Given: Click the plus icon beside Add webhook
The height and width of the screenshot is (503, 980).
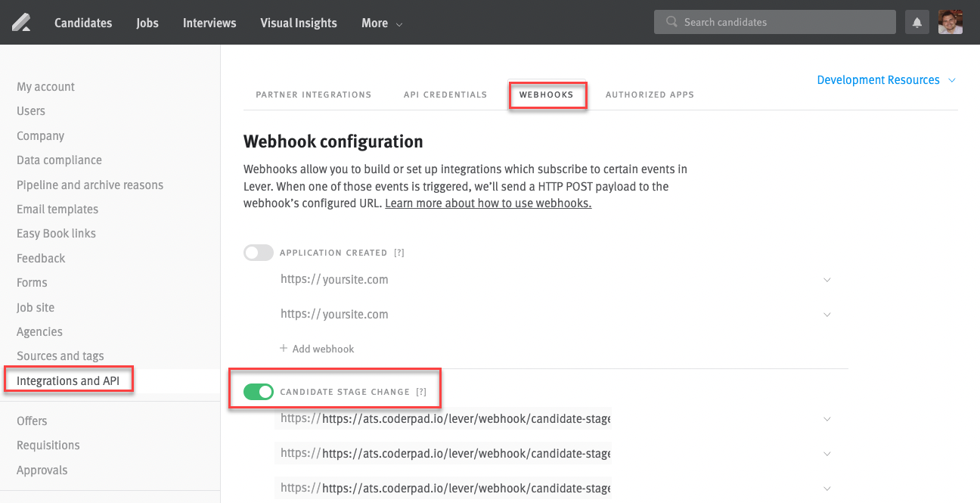Looking at the screenshot, I should point(284,349).
